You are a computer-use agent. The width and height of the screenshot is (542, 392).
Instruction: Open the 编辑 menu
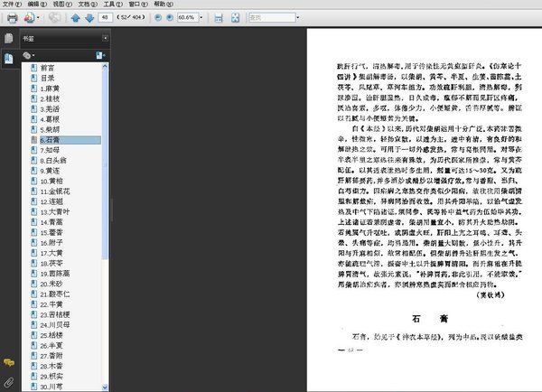(37, 5)
